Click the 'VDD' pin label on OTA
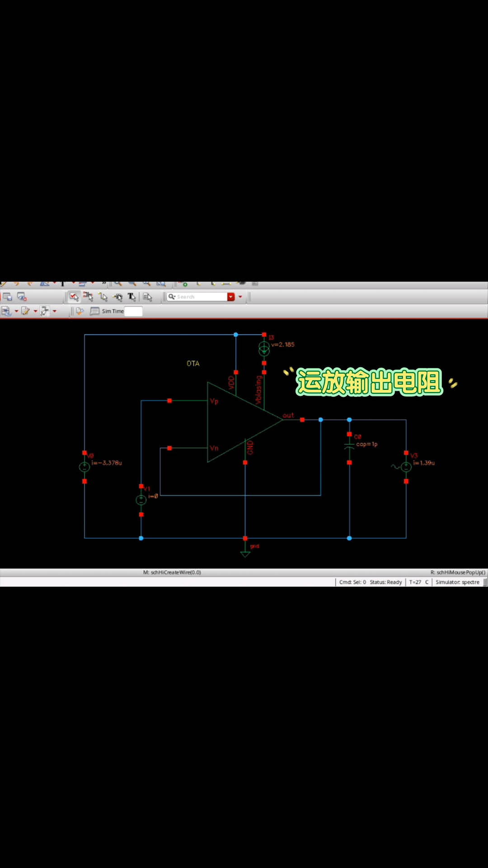Screen dimensions: 488x868 pyautogui.click(x=231, y=382)
